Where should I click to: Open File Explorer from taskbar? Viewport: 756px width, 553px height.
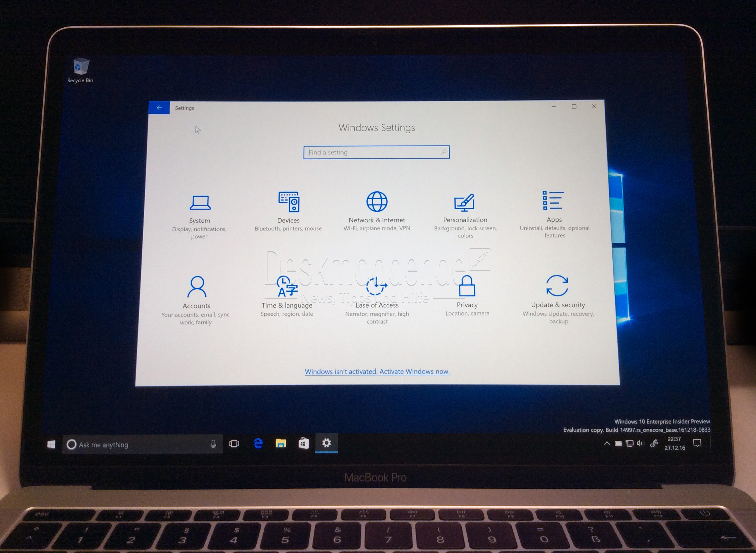tap(280, 443)
